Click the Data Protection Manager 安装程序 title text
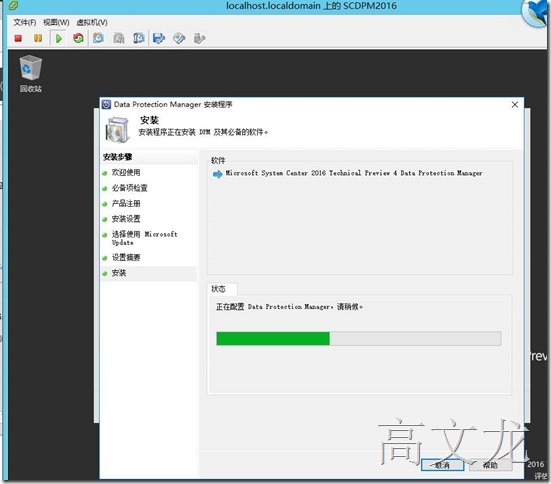Viewport: 551px width, 484px height. point(173,104)
